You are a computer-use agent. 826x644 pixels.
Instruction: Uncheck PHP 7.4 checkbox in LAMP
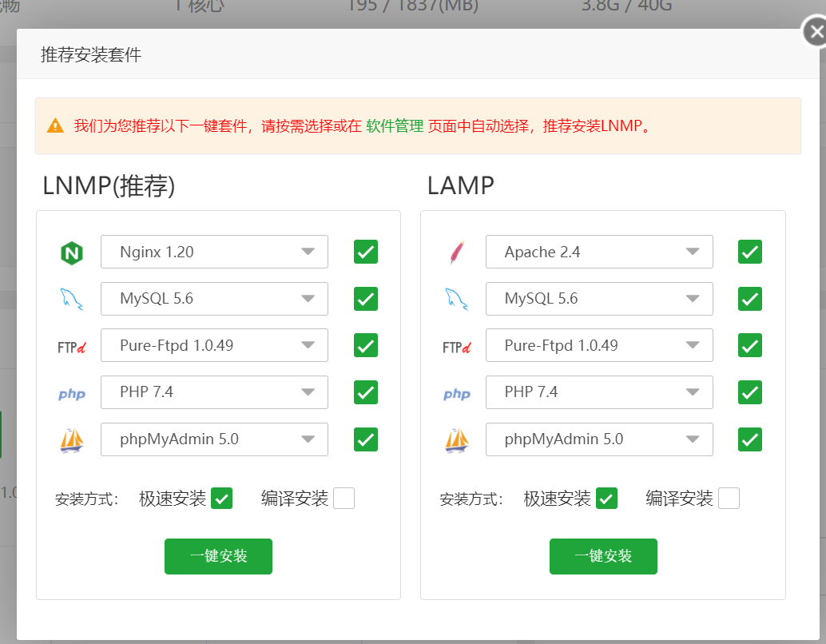750,392
